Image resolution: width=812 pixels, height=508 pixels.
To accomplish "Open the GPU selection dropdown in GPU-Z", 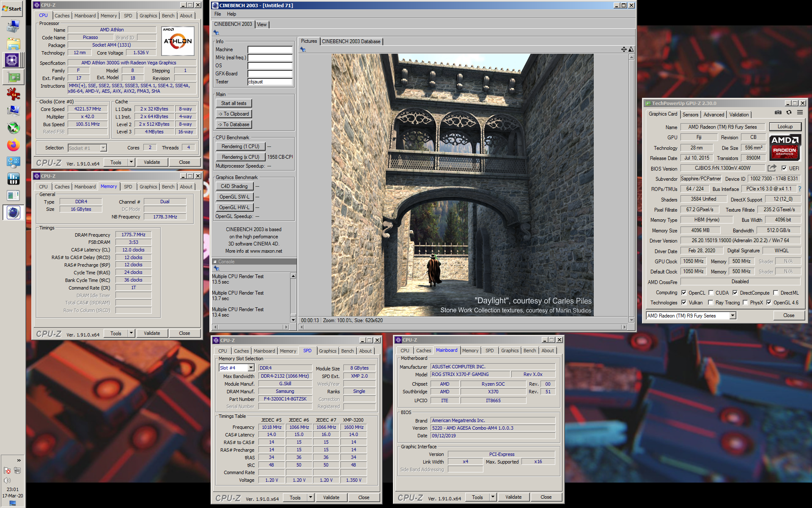I will pos(732,315).
